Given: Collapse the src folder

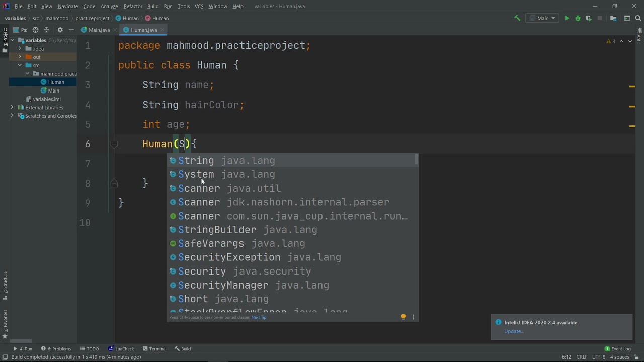Looking at the screenshot, I should click(x=20, y=65).
